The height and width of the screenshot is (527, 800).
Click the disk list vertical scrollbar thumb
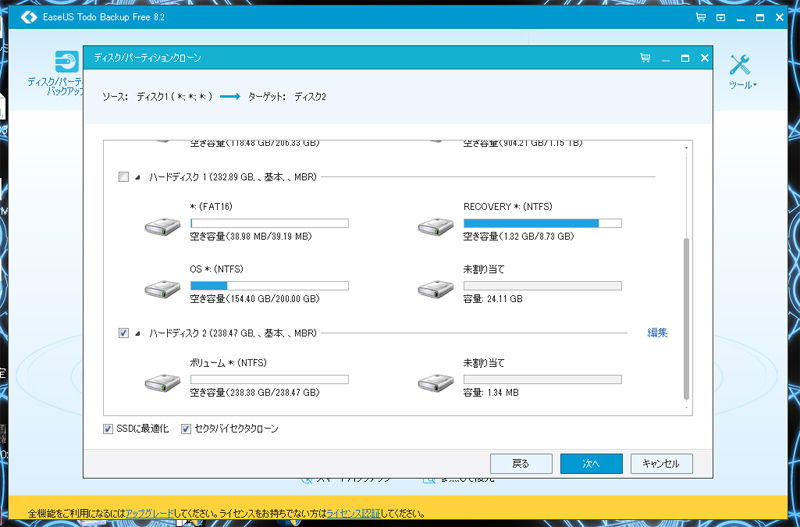686,319
